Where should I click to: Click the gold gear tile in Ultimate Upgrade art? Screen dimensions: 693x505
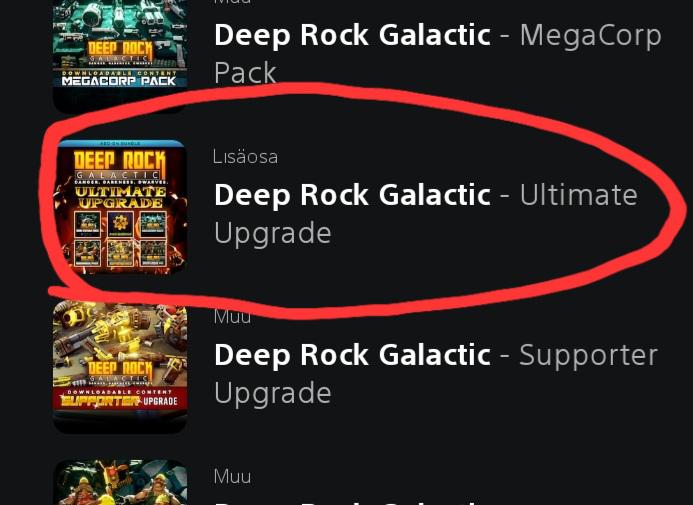[120, 224]
